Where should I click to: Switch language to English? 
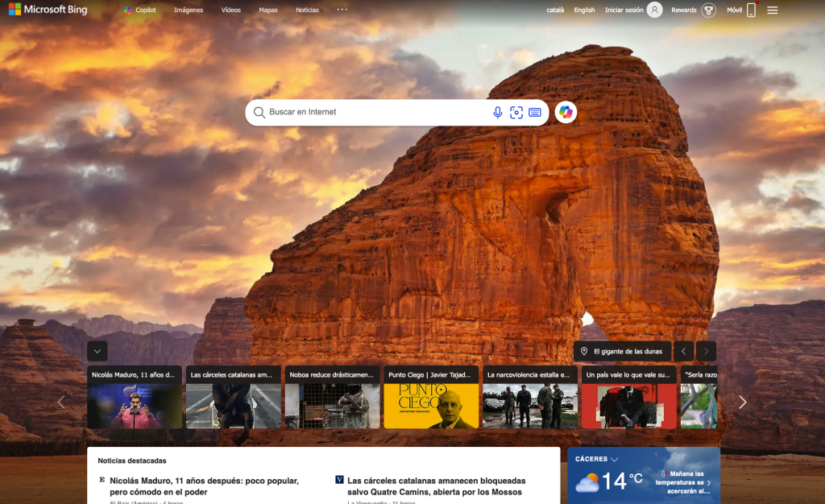point(584,10)
